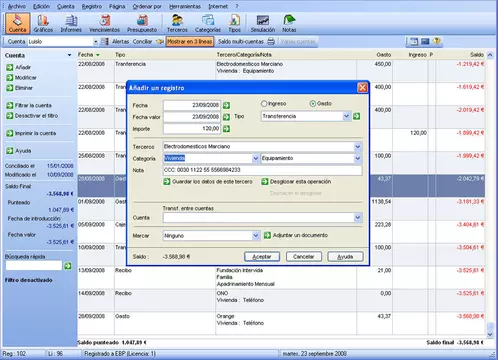498x360 pixels.
Task: Click the Aceptar button
Action: [x=262, y=257]
